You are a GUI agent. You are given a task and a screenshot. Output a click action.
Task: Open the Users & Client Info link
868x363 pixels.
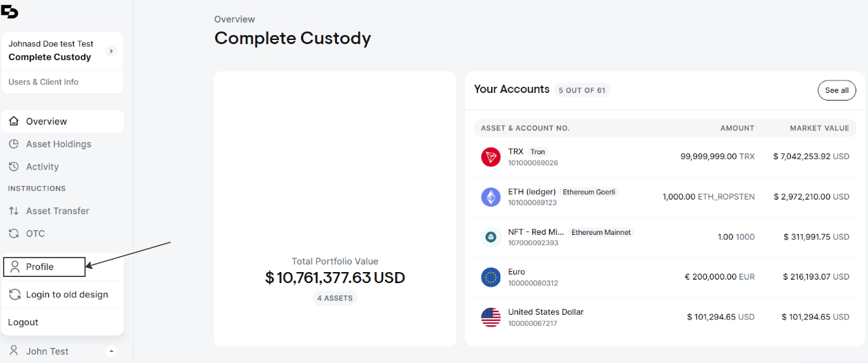pyautogui.click(x=43, y=82)
